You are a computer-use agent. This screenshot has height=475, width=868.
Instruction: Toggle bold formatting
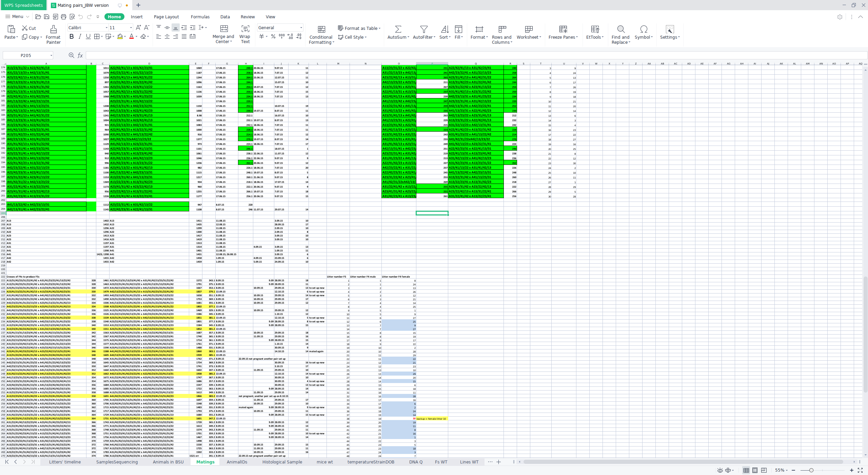tap(71, 37)
